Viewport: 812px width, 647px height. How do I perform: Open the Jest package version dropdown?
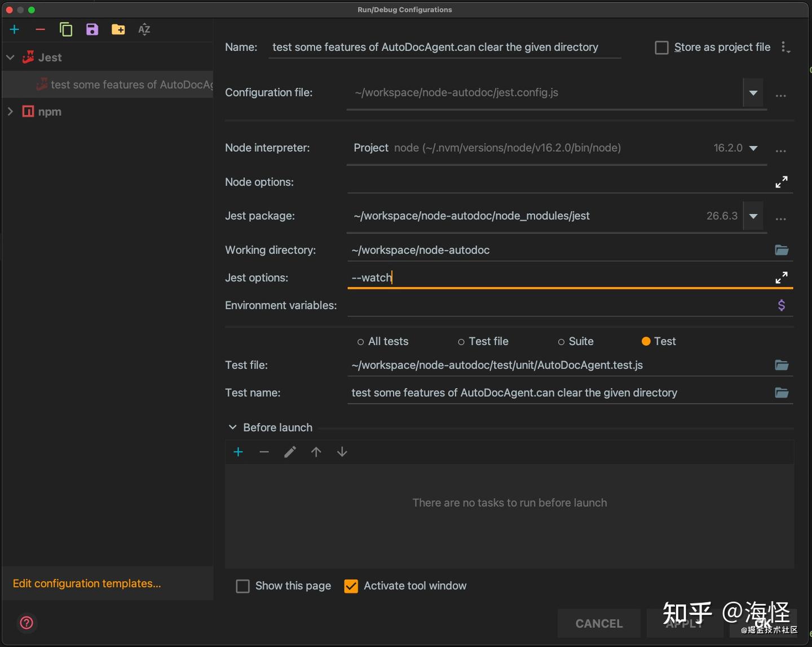[752, 216]
